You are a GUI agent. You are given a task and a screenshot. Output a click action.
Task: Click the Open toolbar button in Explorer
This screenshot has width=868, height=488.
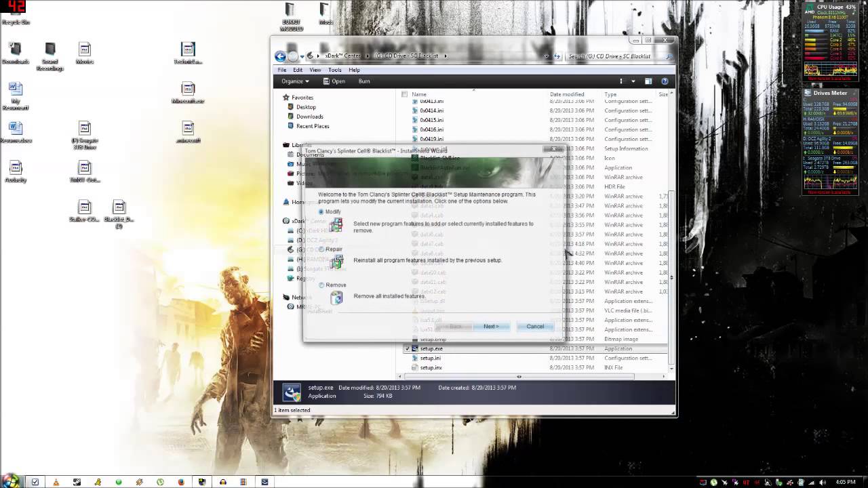click(334, 81)
